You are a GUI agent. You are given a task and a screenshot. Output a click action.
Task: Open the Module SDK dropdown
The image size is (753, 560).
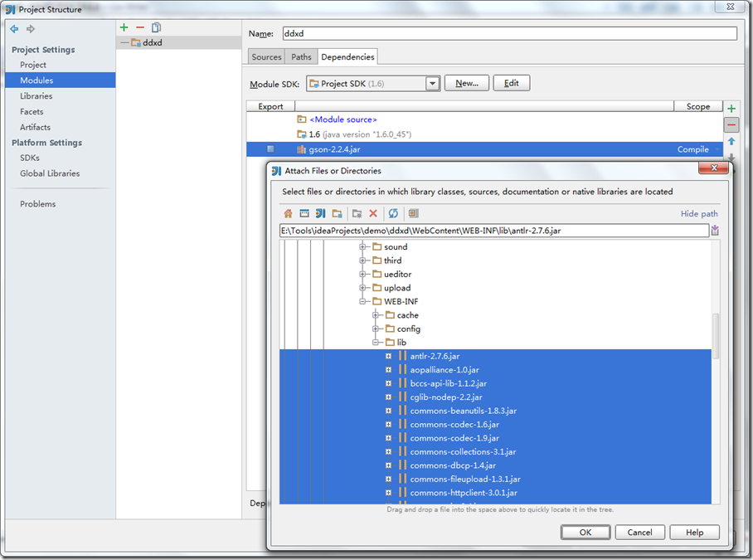432,82
